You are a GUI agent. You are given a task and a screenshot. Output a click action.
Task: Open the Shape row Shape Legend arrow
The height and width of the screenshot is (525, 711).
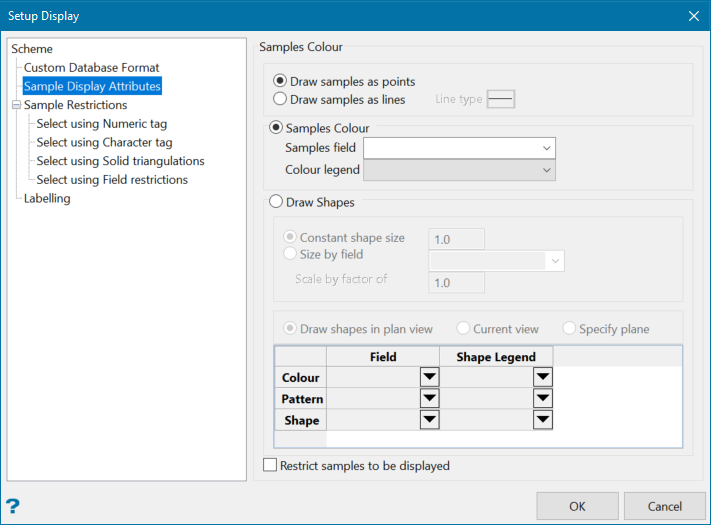[x=542, y=420]
